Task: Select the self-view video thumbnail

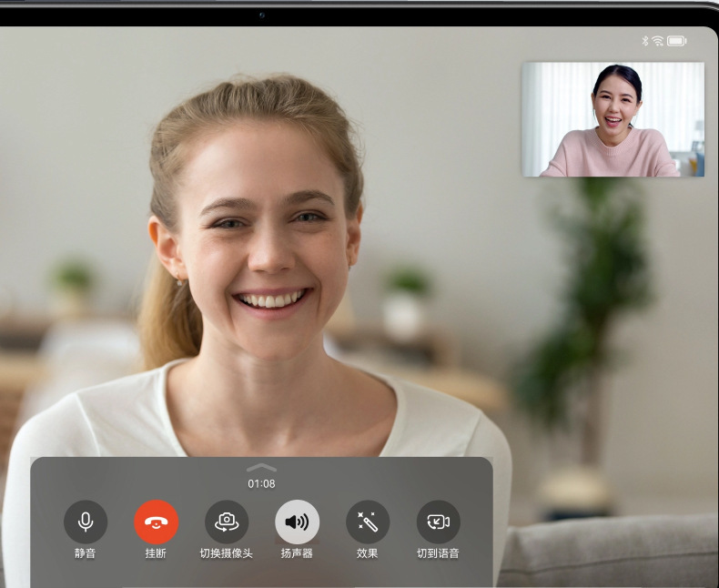Action: click(613, 119)
